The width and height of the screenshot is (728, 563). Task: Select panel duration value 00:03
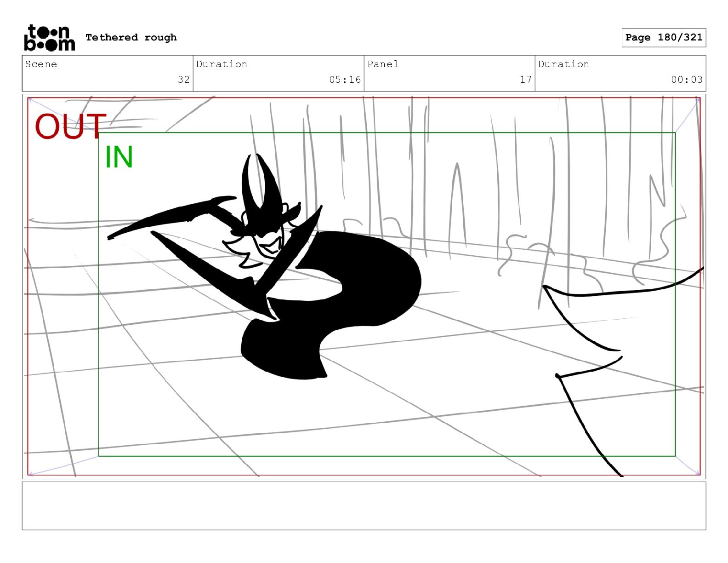tap(687, 80)
